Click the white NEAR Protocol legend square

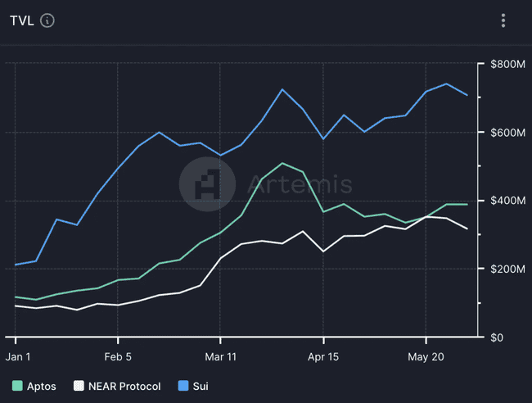pyautogui.click(x=79, y=386)
